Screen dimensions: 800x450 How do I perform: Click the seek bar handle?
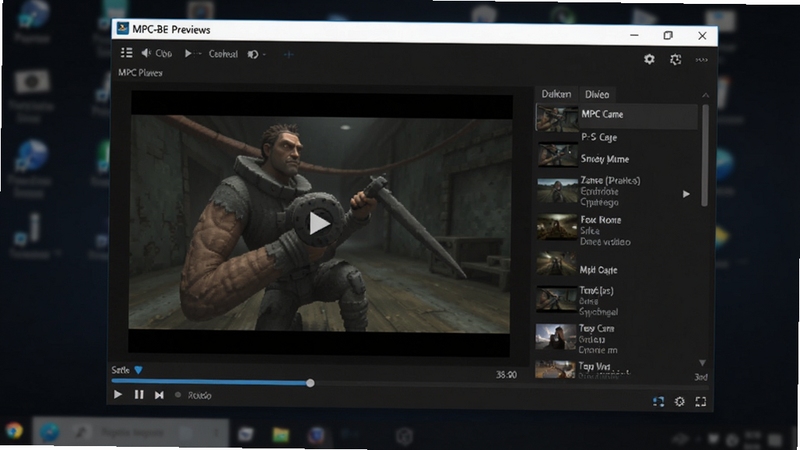pos(310,383)
